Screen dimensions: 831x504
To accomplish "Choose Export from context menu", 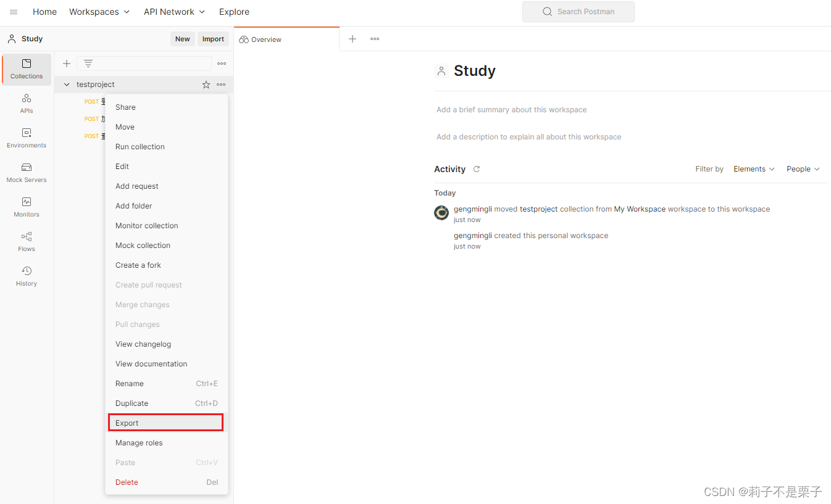I will coord(167,423).
